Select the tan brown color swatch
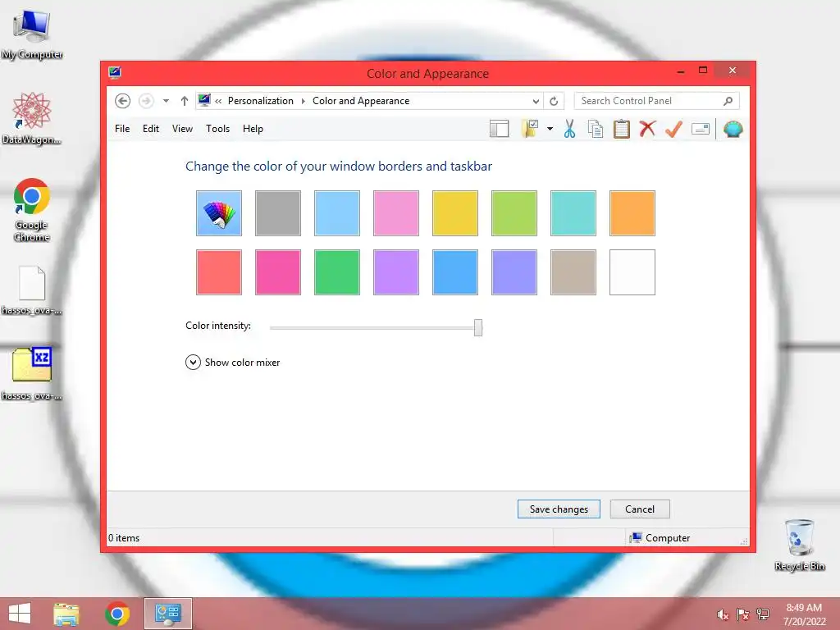Image resolution: width=840 pixels, height=630 pixels. coord(573,272)
